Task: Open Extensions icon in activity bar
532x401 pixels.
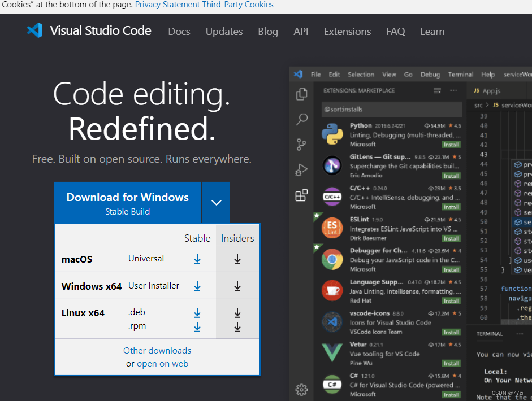Action: point(301,195)
